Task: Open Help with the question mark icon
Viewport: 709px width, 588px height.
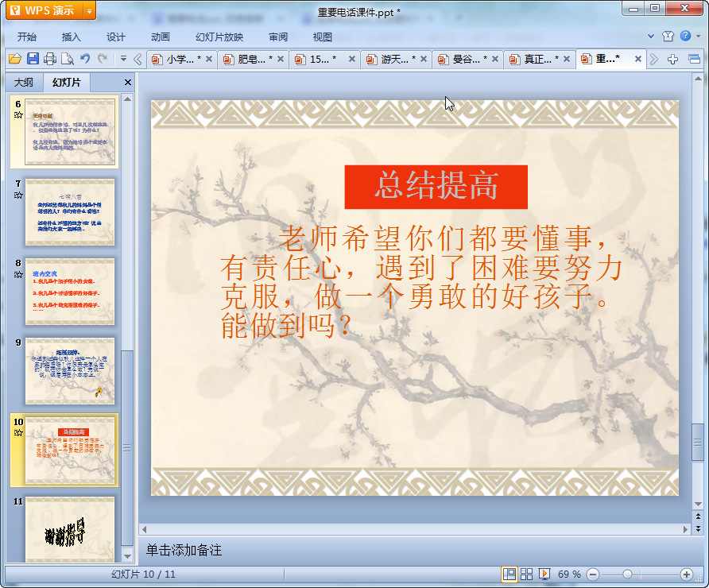Action: click(685, 36)
